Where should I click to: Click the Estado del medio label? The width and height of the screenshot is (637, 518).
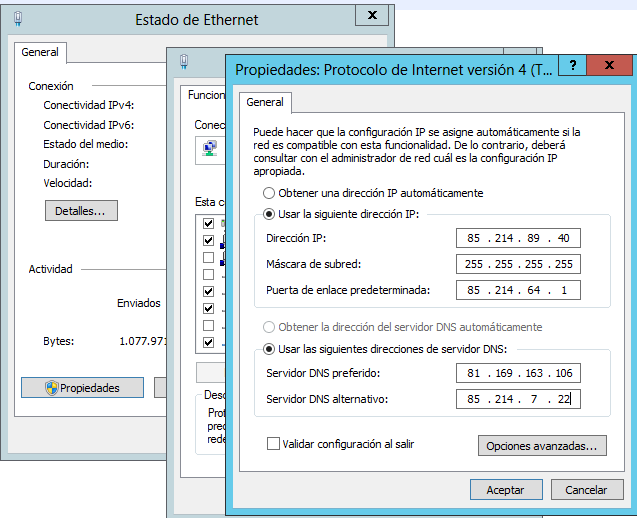tap(85, 144)
